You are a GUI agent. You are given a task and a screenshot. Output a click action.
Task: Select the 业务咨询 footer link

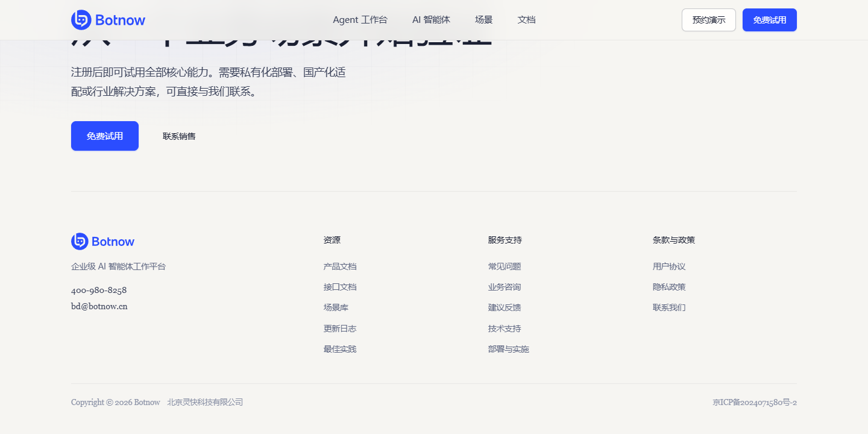pos(505,287)
